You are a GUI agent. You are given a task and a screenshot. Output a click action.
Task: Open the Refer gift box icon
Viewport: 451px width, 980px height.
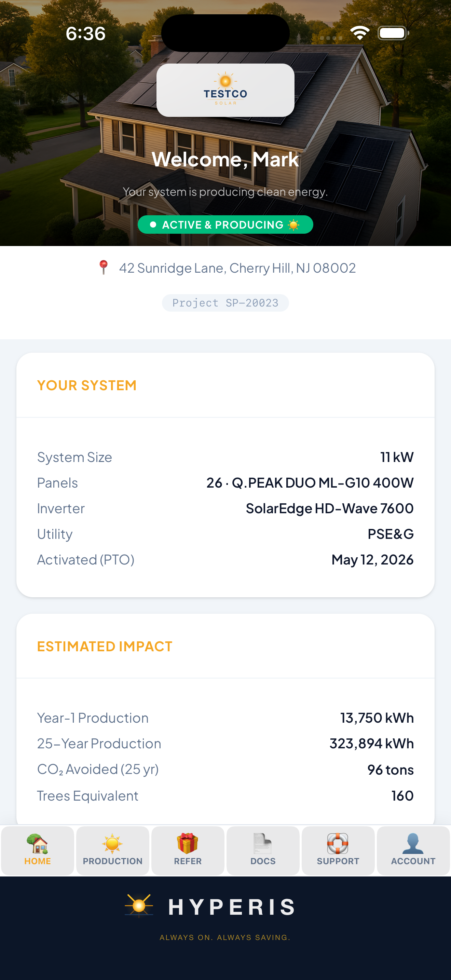188,843
